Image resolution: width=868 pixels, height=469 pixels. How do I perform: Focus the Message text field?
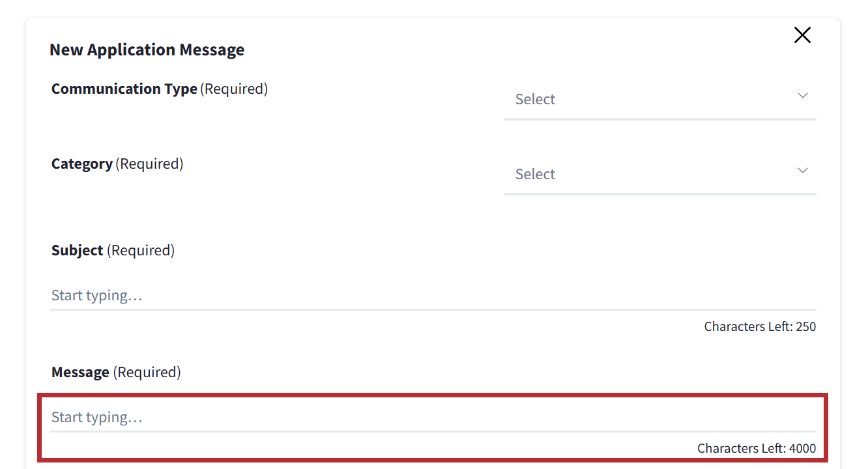432,418
